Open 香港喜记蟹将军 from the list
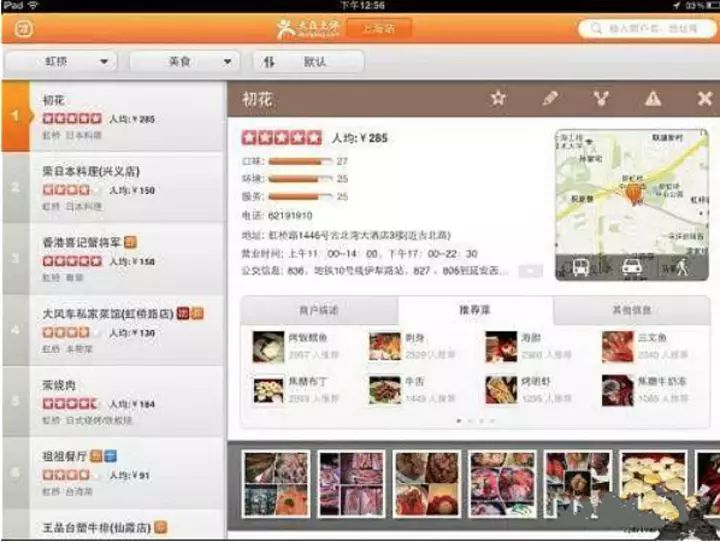Image resolution: width=720 pixels, height=542 pixels. (112, 251)
